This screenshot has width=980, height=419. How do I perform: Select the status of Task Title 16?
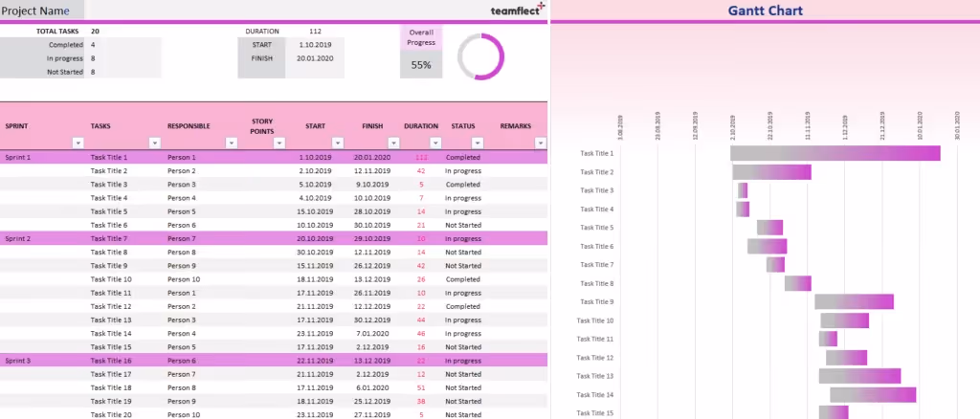pyautogui.click(x=463, y=361)
